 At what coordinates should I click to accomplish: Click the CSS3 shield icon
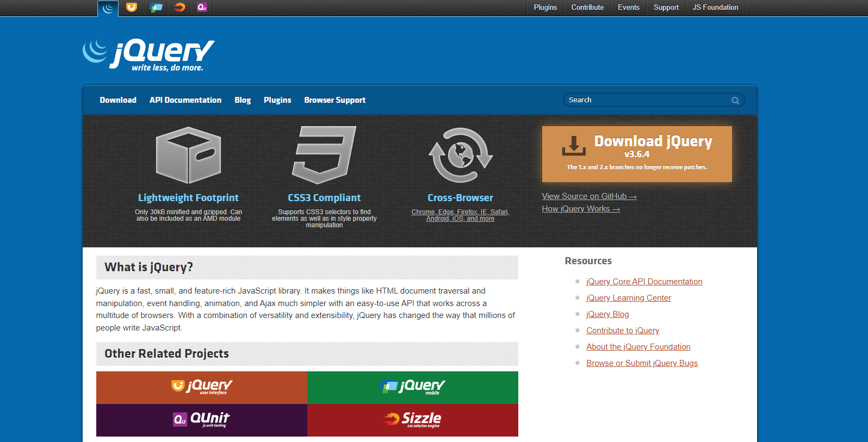(324, 155)
